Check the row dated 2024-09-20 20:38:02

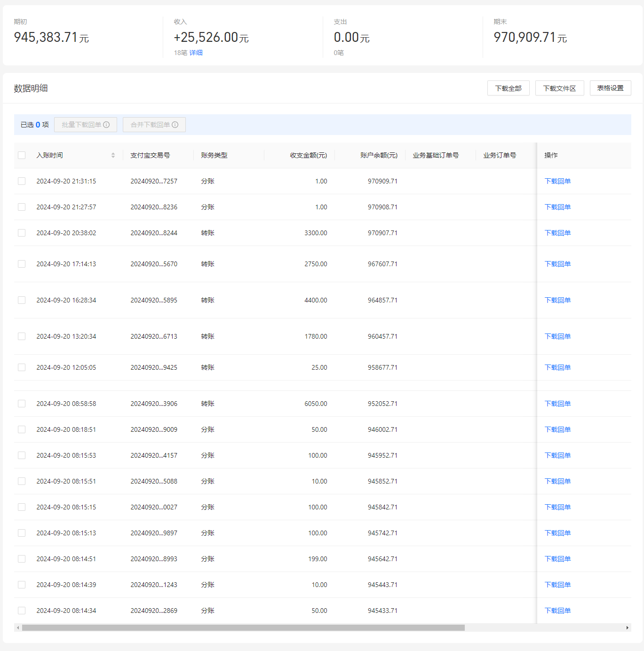coord(22,233)
